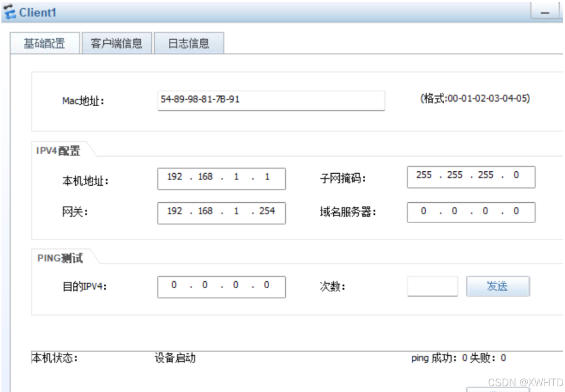Click the 目的IPV4 label
Viewport: 565px width, 392px height.
click(84, 286)
